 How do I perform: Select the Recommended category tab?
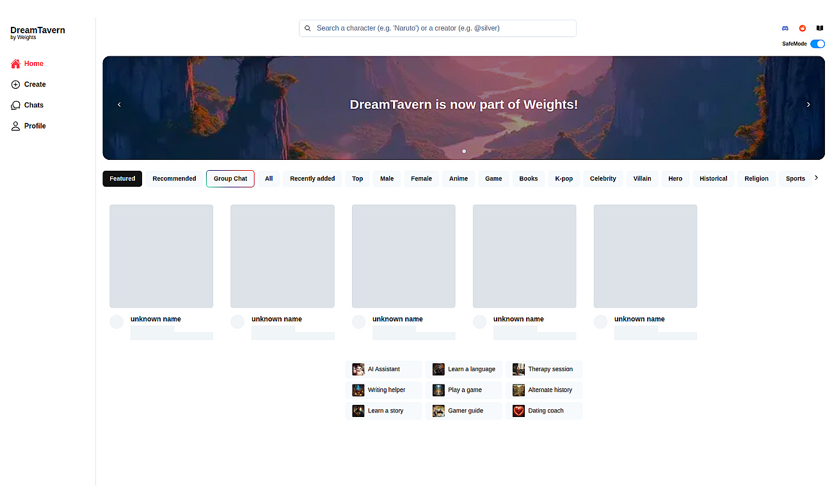(x=174, y=179)
